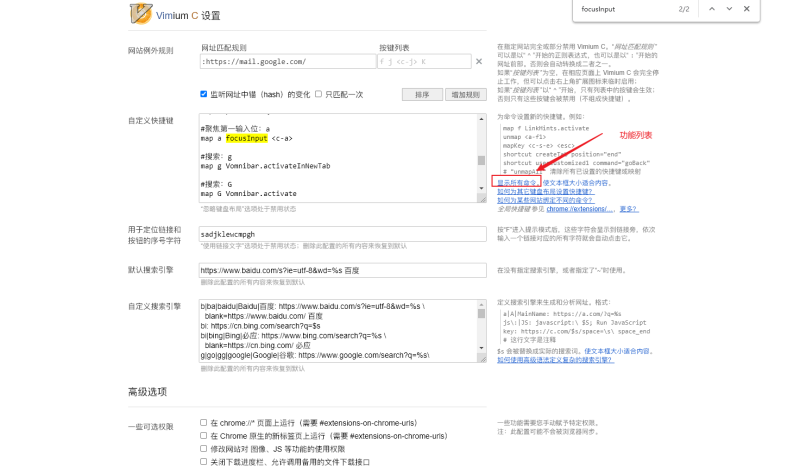Click the URL pattern field :https://mail.google.com/

click(288, 62)
